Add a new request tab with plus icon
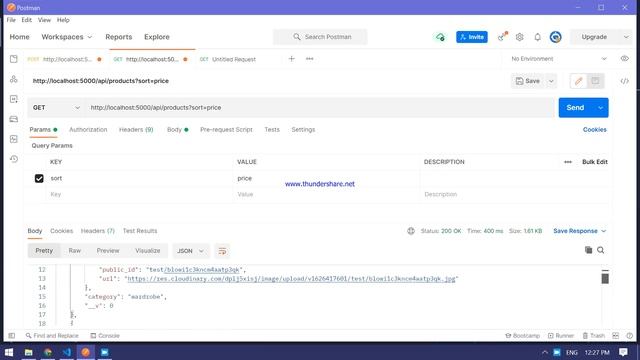Screen dimensions: 640x360 [291, 59]
